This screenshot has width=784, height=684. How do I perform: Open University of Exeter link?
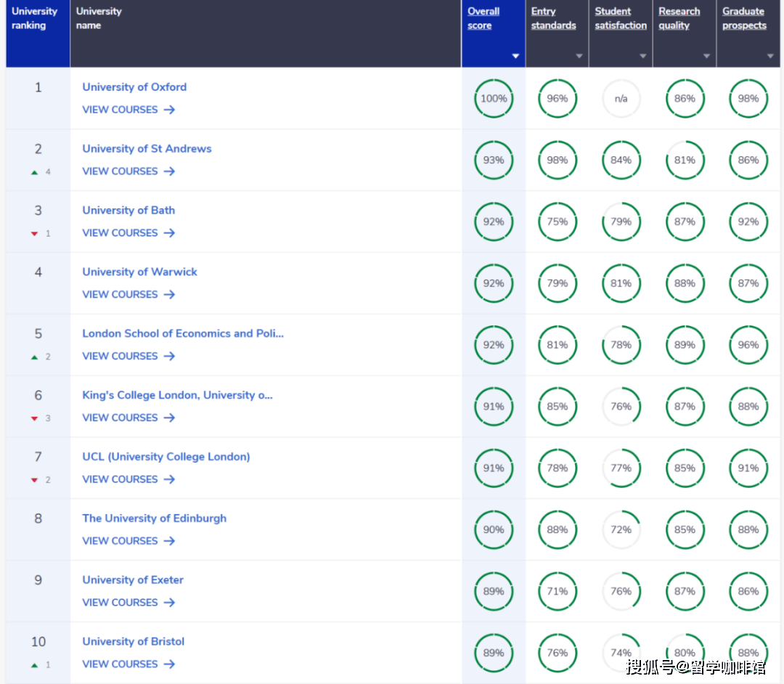coord(133,579)
